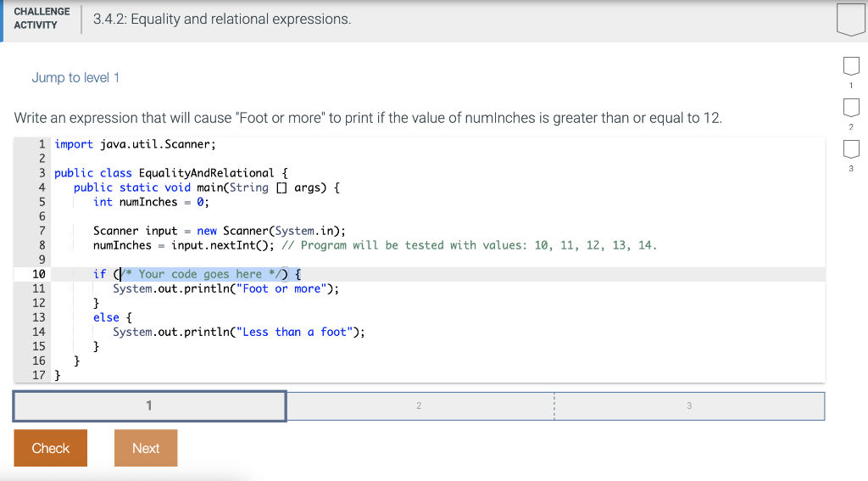868x481 pixels.
Task: Click the 'CHALLENGE ACTIVITY' label
Action: click(42, 19)
